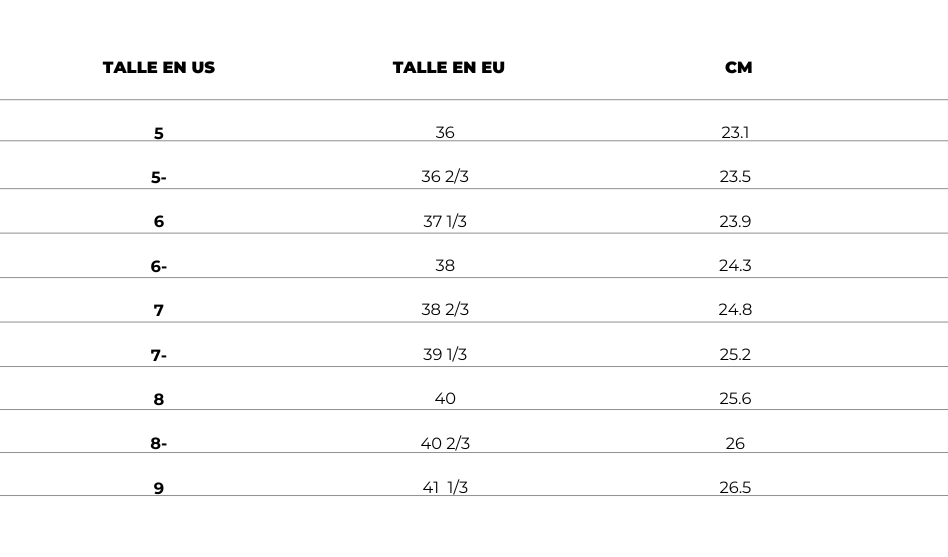Image resolution: width=948 pixels, height=557 pixels.
Task: Click EU size 39 1/3 value
Action: tap(445, 354)
